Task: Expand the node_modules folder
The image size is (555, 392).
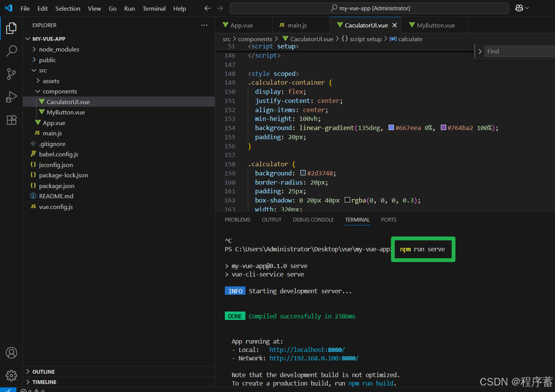Action: click(x=119, y=49)
